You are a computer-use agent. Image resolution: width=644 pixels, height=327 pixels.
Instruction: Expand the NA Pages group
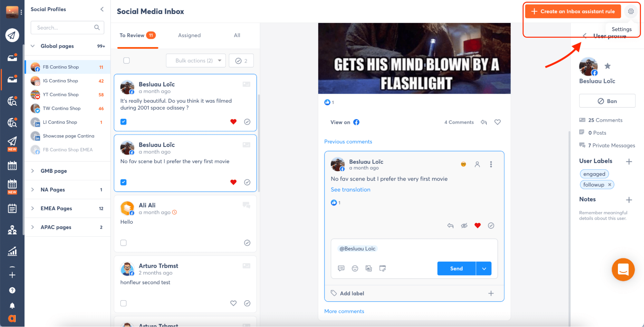(x=33, y=190)
